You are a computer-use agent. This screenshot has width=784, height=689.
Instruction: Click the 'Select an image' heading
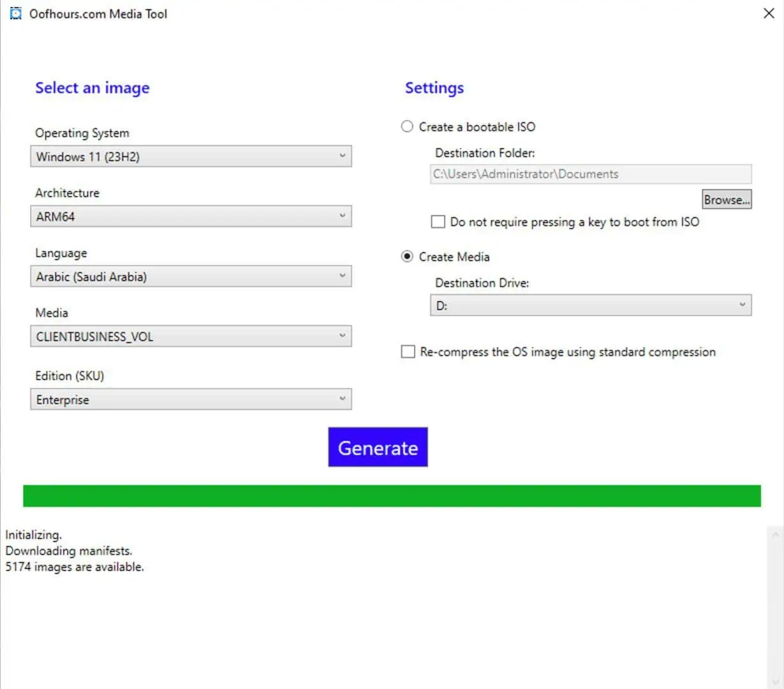[92, 88]
